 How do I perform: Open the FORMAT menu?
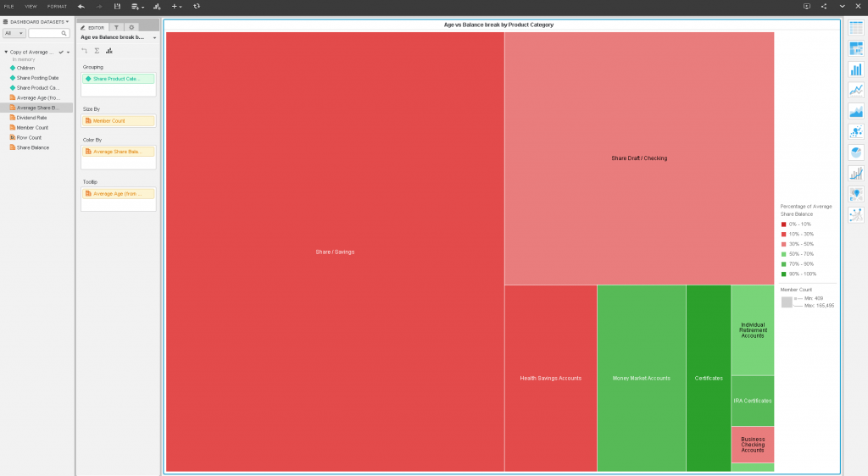[57, 6]
